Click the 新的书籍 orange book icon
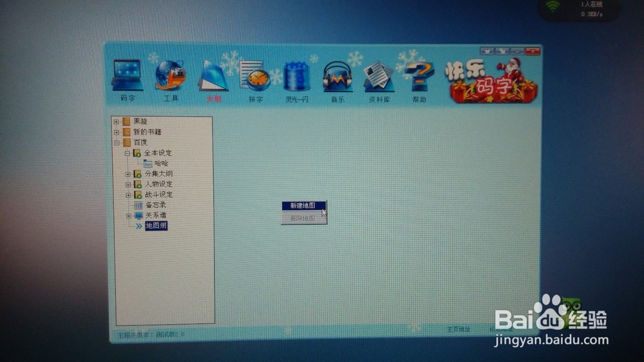The image size is (644, 362). coord(126,132)
